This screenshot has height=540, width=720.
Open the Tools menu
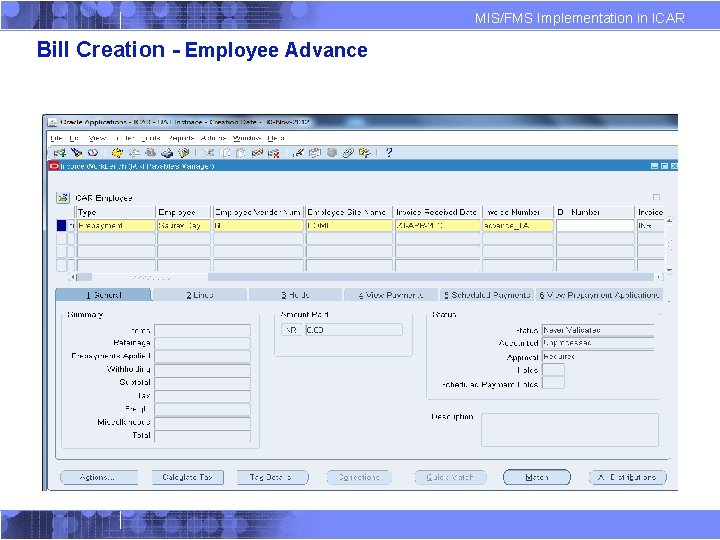pyautogui.click(x=151, y=138)
